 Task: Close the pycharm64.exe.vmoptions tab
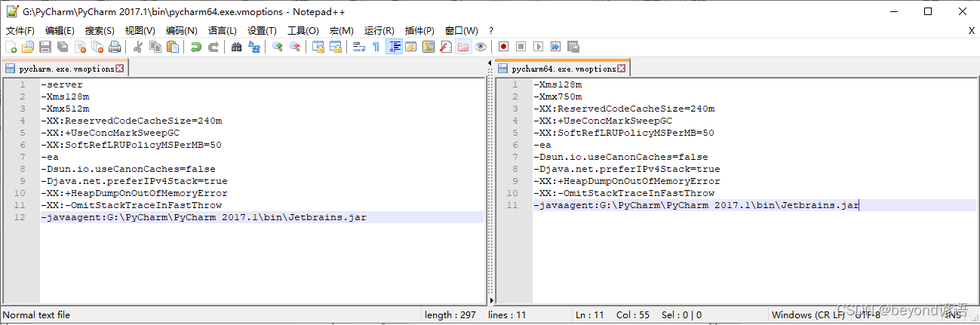(x=621, y=68)
